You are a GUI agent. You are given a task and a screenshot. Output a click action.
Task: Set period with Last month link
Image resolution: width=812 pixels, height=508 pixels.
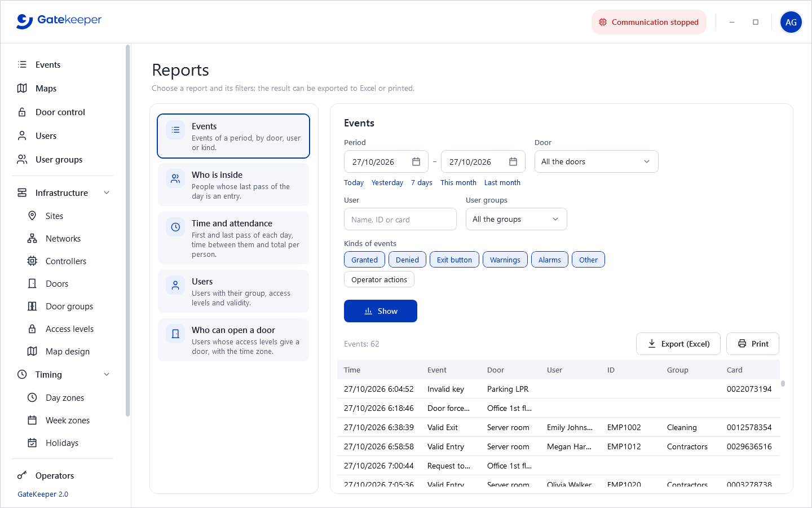tap(502, 182)
